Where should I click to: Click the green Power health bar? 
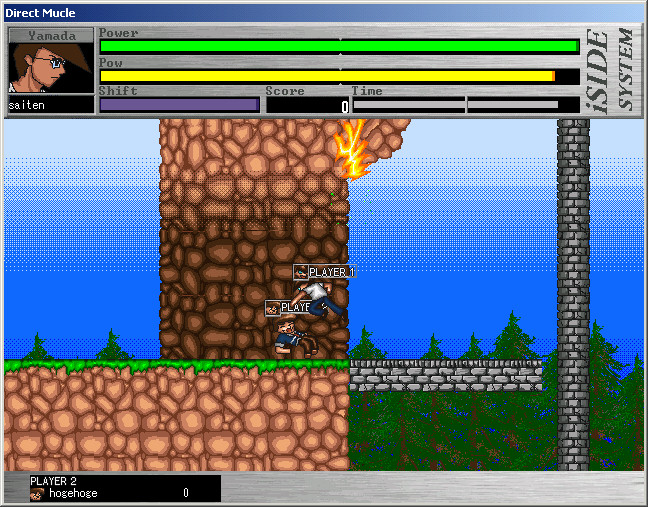point(339,46)
